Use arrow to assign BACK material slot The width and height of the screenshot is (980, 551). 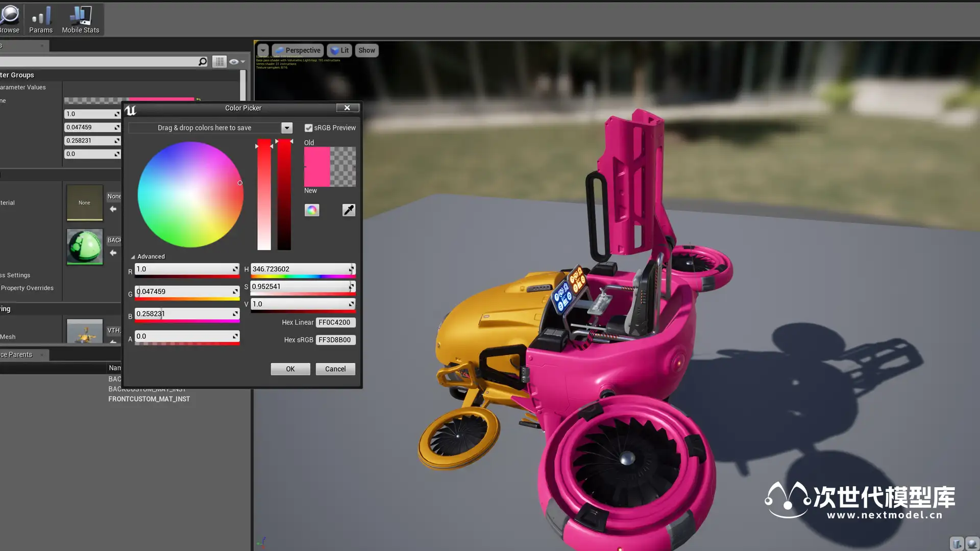point(113,253)
